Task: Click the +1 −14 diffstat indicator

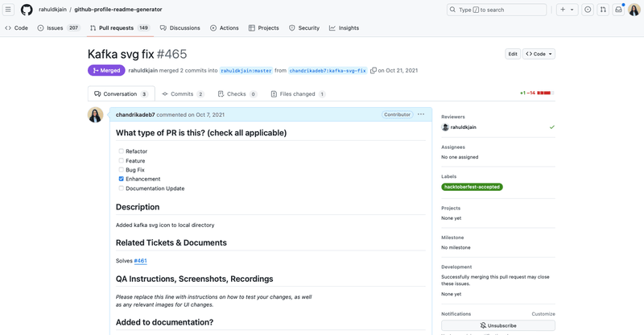Action: [x=537, y=93]
